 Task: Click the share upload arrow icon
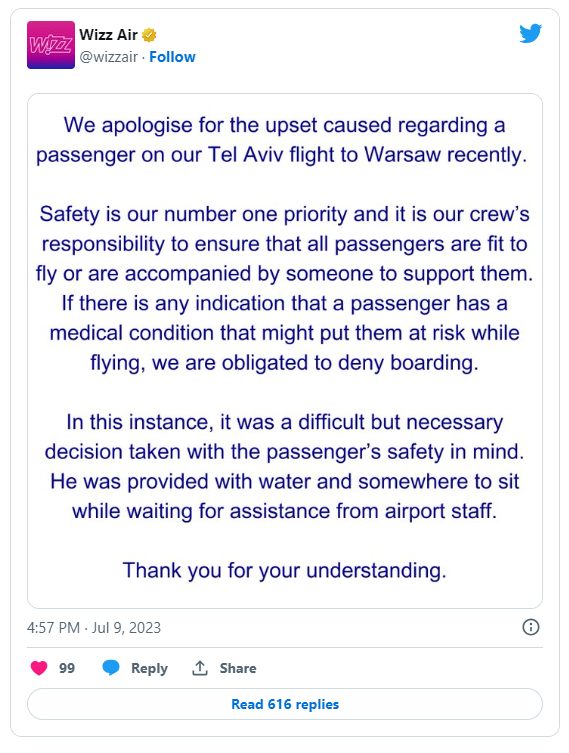point(200,668)
